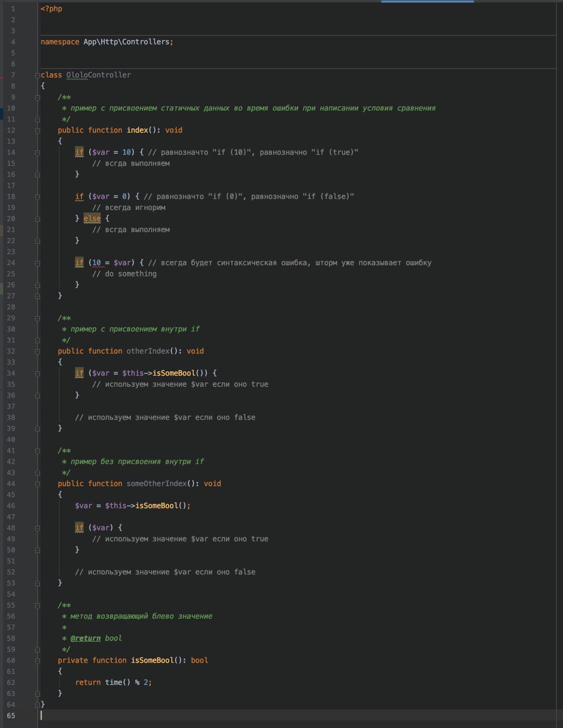Image resolution: width=563 pixels, height=728 pixels.
Task: Fold the if ($var) block on line 48
Action: tap(38, 528)
